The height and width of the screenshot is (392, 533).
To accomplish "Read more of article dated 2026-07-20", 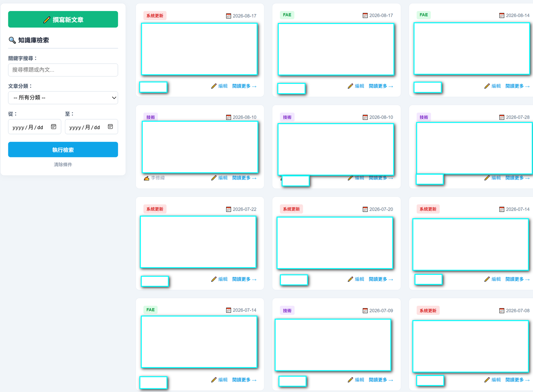I will coord(381,279).
